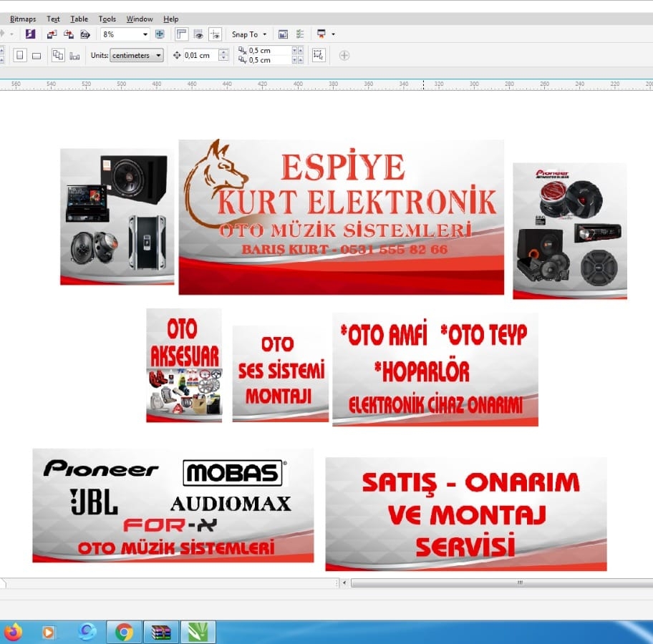Toggle Treat as filled icon
653x644 pixels.
[319, 55]
